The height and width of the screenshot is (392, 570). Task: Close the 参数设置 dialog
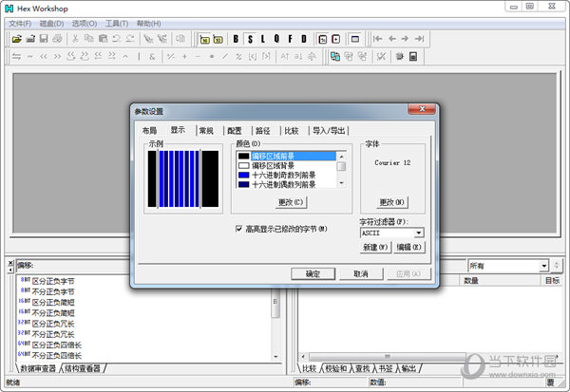pyautogui.click(x=422, y=108)
